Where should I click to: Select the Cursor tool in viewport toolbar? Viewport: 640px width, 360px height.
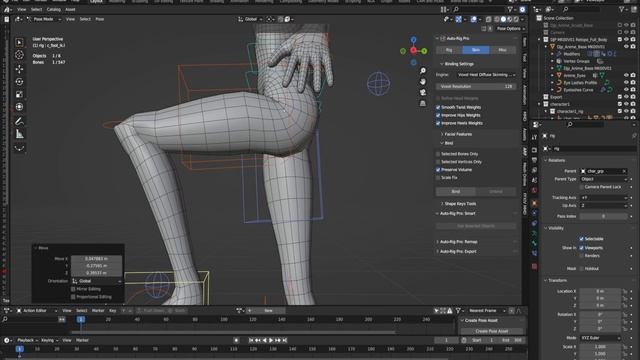pos(19,55)
